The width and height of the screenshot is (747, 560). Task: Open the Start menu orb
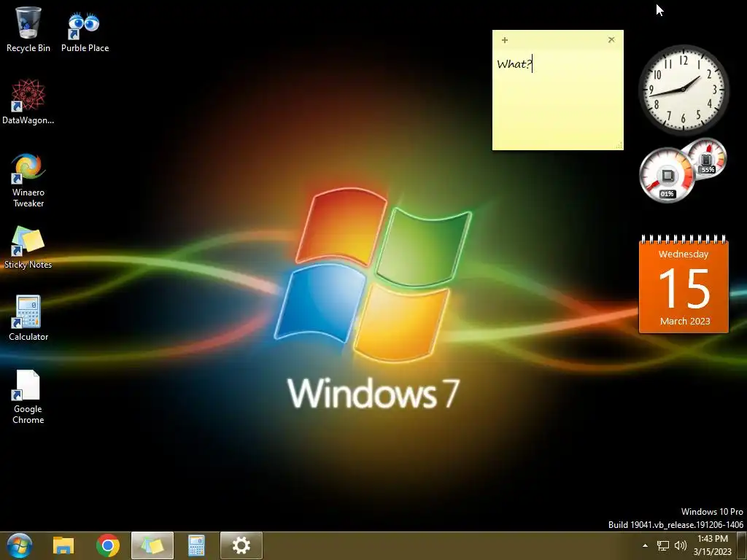(20, 545)
